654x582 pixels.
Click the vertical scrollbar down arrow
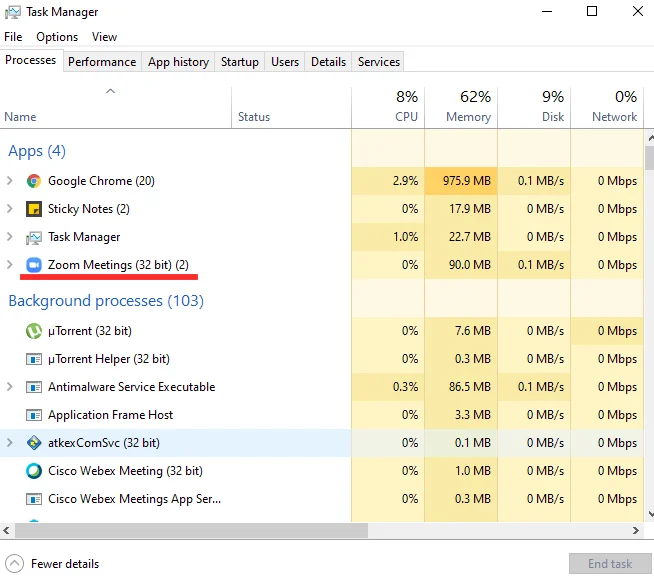650,514
